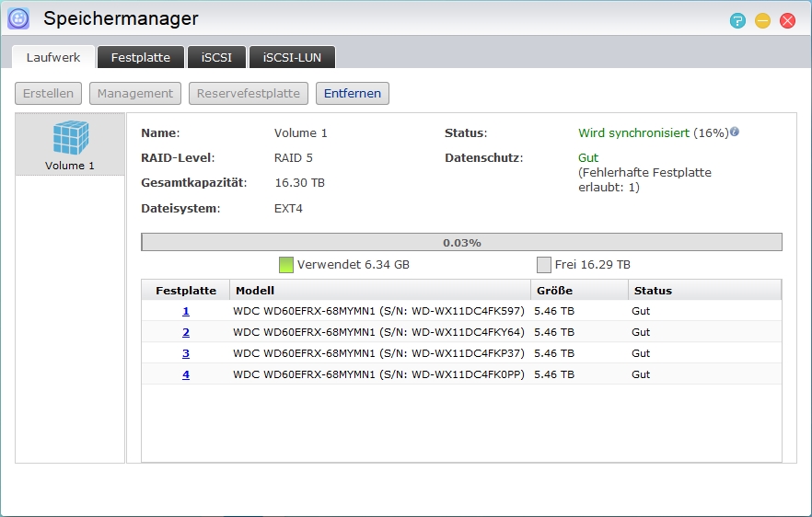812x517 pixels.
Task: Open disk 3 link
Action: (186, 353)
